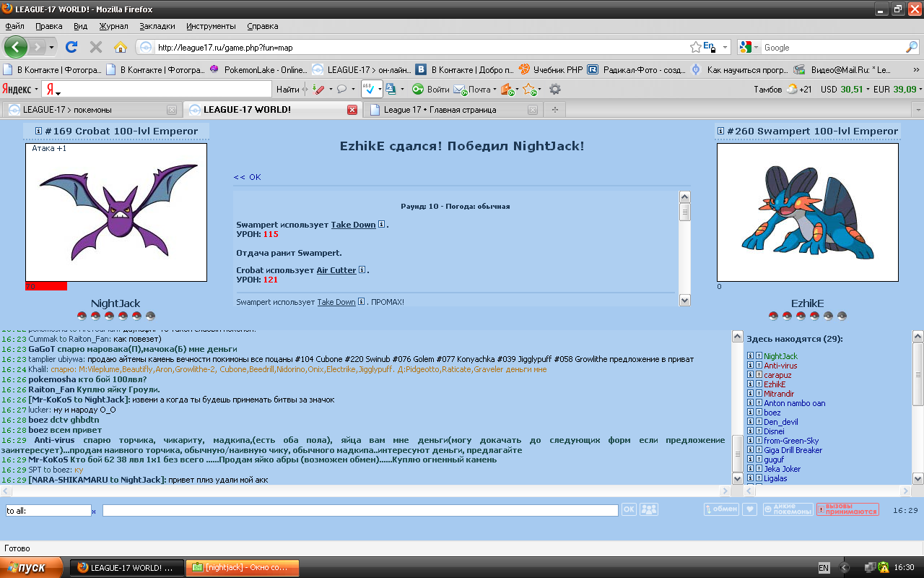The width and height of the screenshot is (924, 578).
Task: Open the info icon next to boez in user list
Action: tap(751, 413)
